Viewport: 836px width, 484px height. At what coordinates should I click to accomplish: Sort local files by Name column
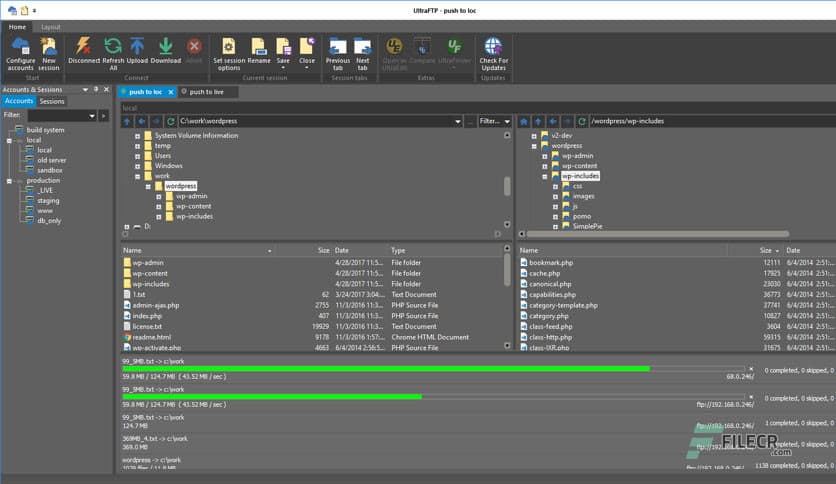coord(198,251)
